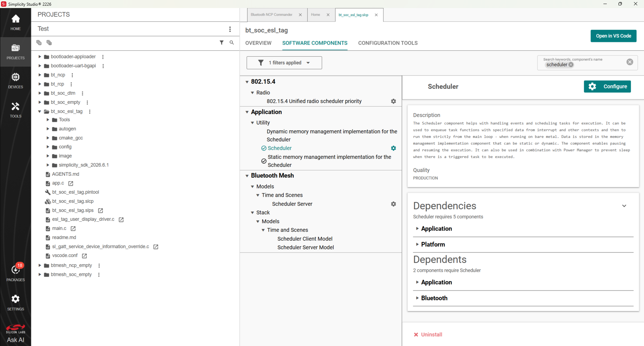Image resolution: width=644 pixels, height=346 pixels.
Task: Switch to the Overview tab
Action: 258,43
